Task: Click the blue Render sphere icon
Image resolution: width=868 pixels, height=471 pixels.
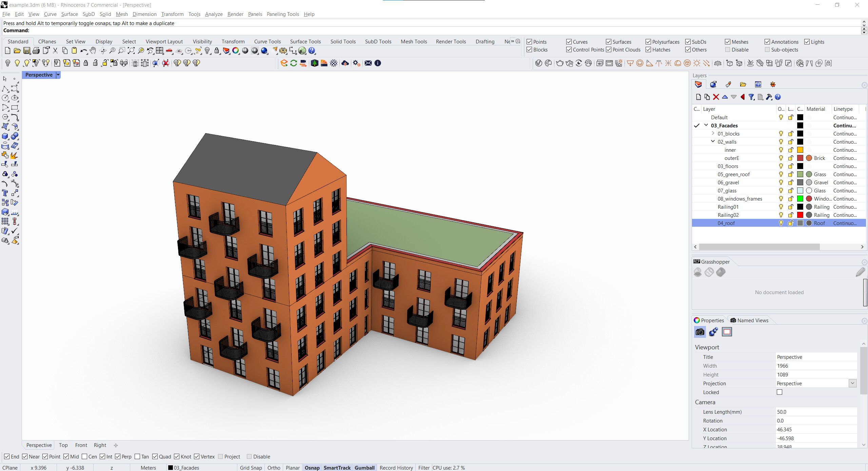Action: pyautogui.click(x=264, y=51)
